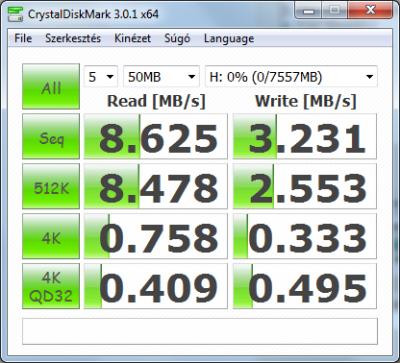Select the 4K read value 0.758

pos(156,236)
